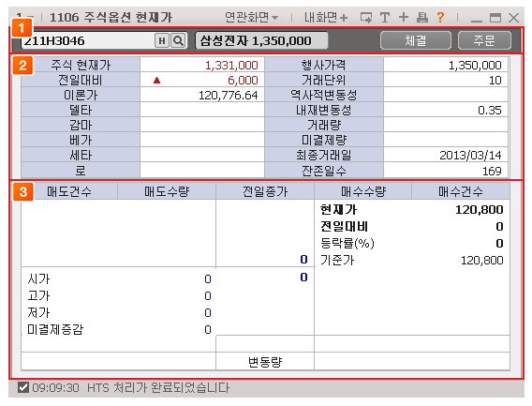Click the screen link arrow icon in title bar
The height and width of the screenshot is (406, 532).
(366, 17)
